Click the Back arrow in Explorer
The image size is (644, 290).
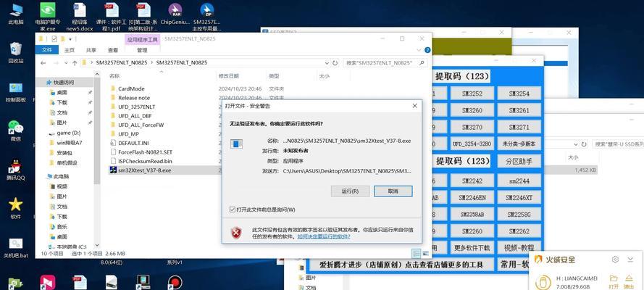pyautogui.click(x=43, y=63)
